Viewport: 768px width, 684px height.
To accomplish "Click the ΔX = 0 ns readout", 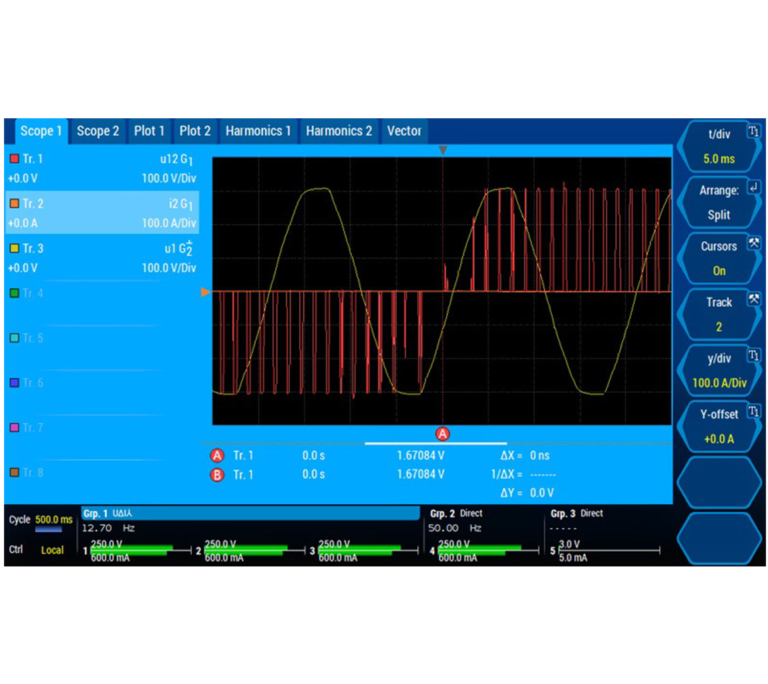I will 525,456.
